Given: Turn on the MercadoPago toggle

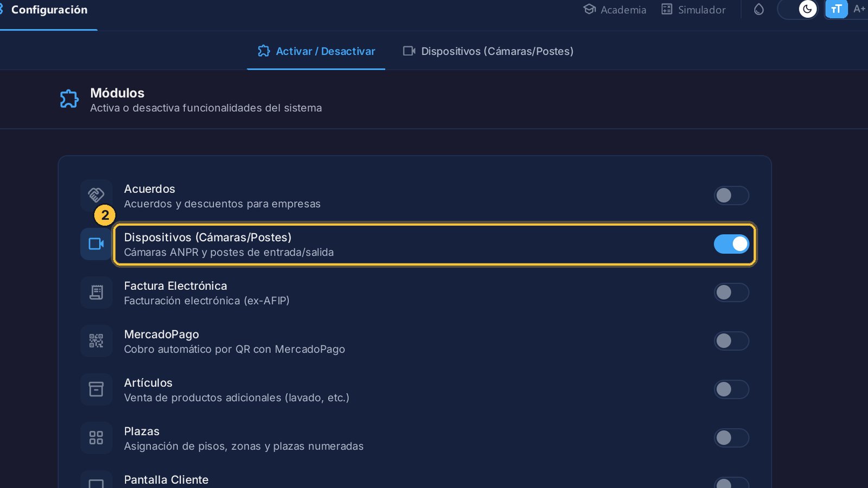Looking at the screenshot, I should click(x=731, y=341).
